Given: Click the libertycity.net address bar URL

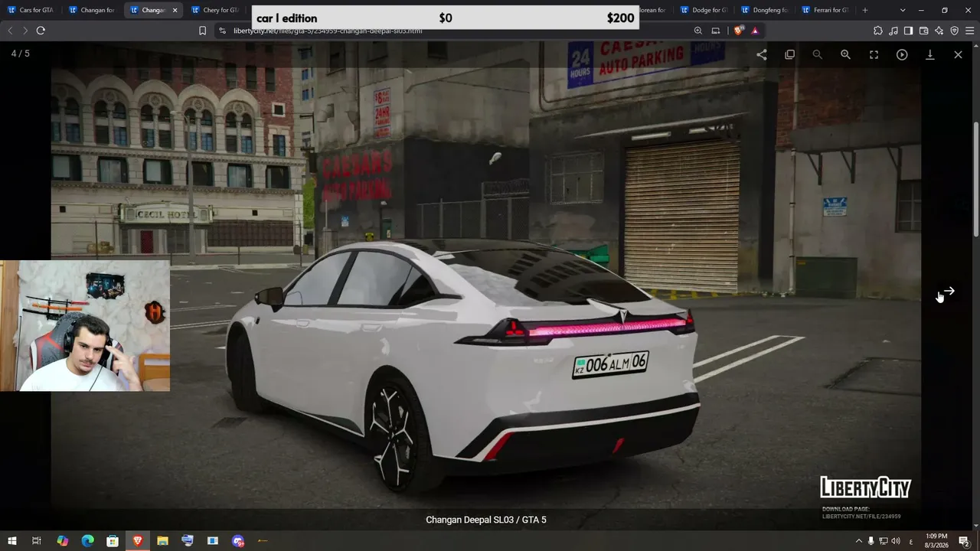Looking at the screenshot, I should (328, 31).
